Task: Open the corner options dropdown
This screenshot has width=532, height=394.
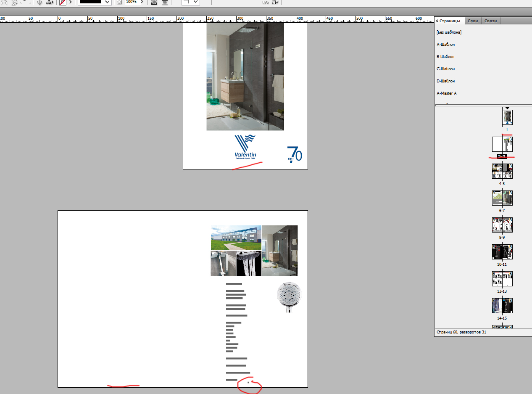Action: (x=191, y=2)
